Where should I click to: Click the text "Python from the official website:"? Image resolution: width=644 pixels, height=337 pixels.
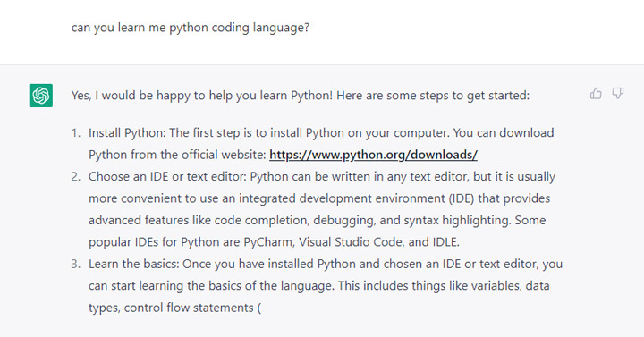pyautogui.click(x=177, y=155)
